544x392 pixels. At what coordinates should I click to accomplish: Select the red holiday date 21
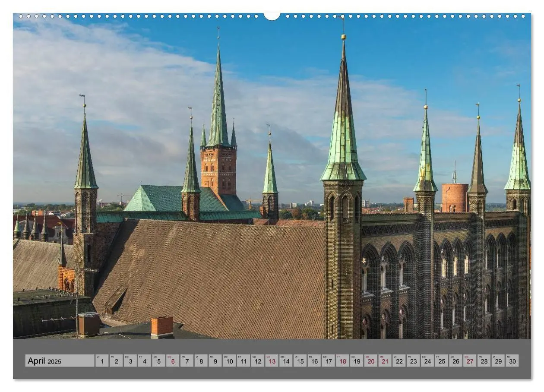point(384,361)
